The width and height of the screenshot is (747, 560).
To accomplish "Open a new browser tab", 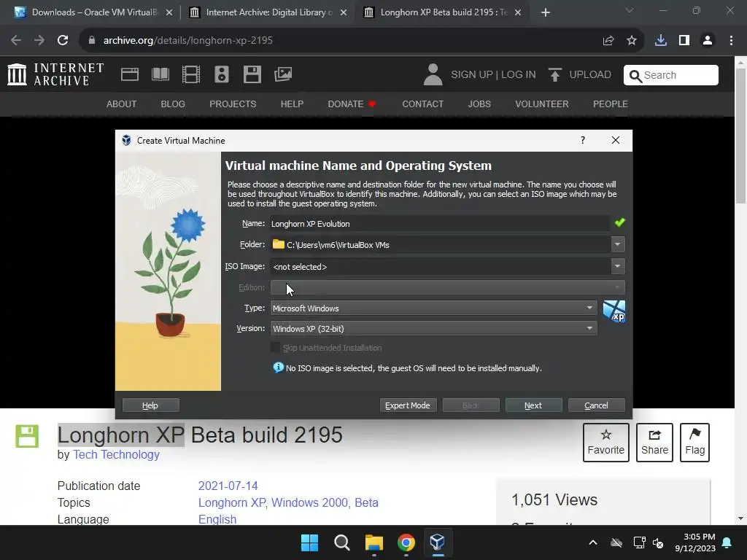I will click(546, 13).
